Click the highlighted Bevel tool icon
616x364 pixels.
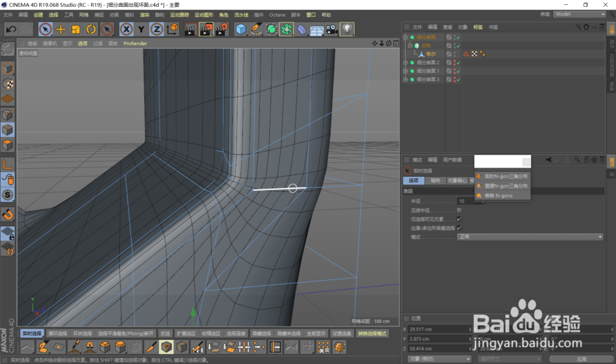tap(166, 347)
